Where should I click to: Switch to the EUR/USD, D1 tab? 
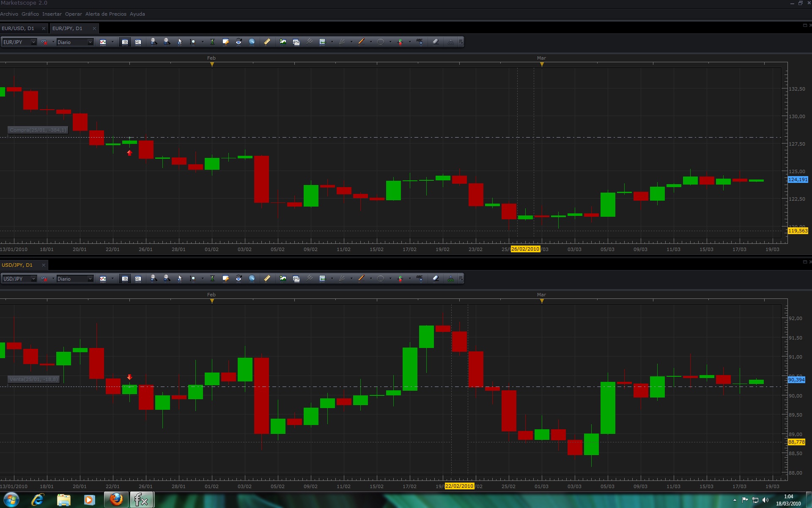18,28
